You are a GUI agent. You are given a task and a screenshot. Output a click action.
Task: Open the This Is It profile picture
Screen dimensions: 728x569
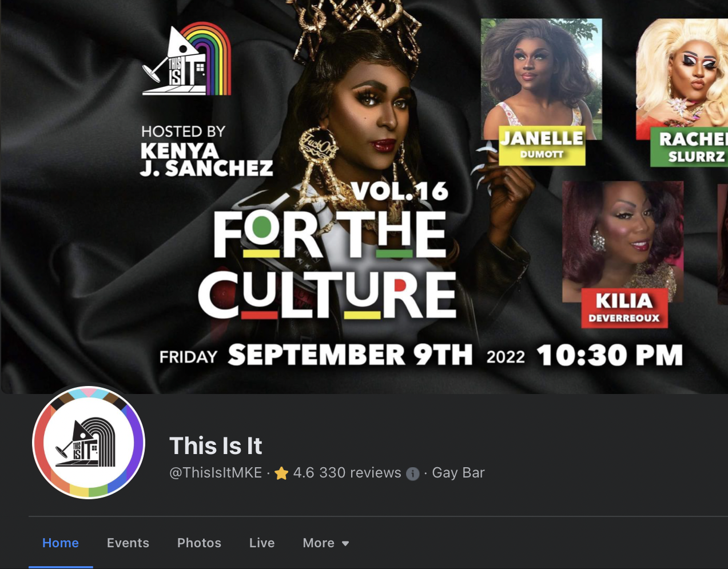coord(89,443)
